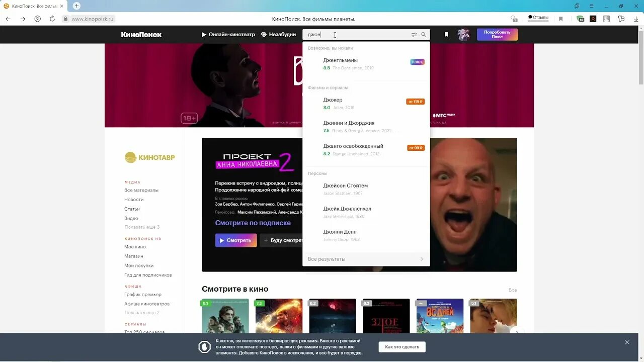Open Видео in the sidebar

click(131, 218)
